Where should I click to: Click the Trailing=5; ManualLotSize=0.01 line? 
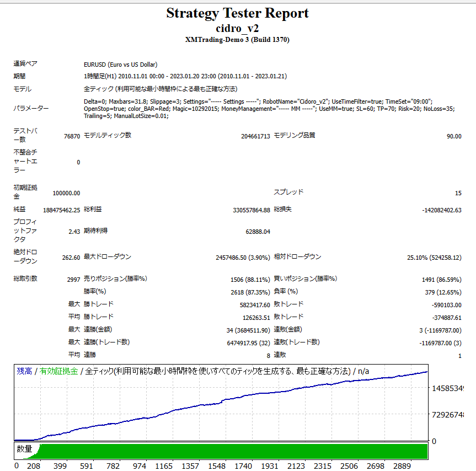126,116
